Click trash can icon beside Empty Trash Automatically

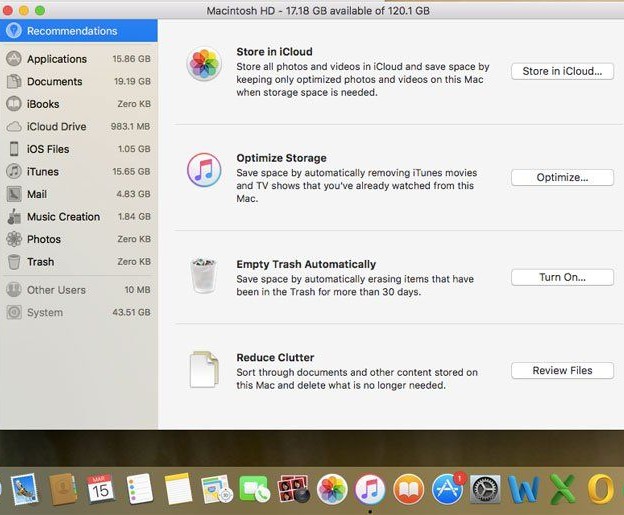tap(204, 275)
